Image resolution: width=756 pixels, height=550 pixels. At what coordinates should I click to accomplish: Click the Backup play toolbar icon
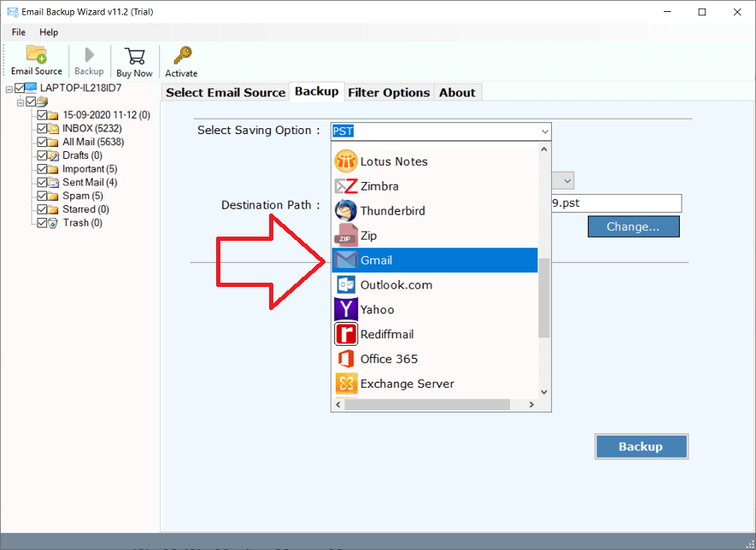tap(89, 55)
